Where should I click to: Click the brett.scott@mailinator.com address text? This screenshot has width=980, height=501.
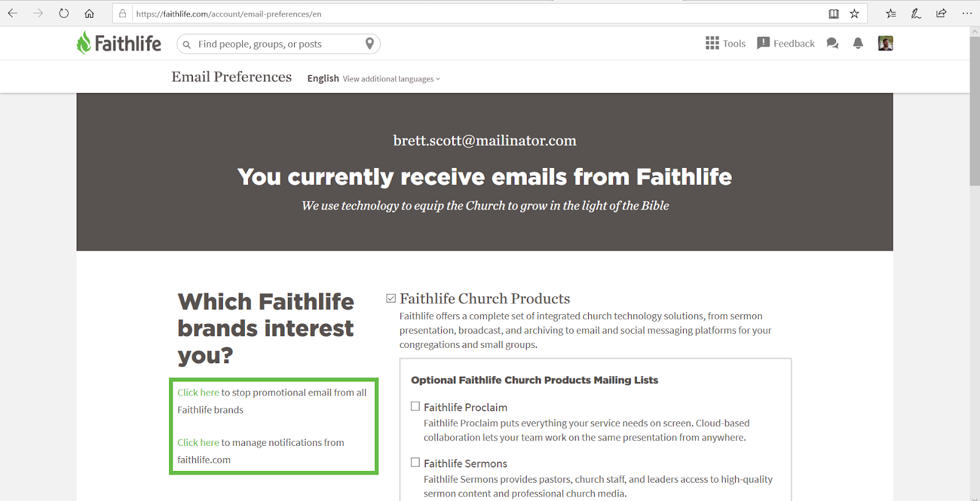tap(484, 140)
